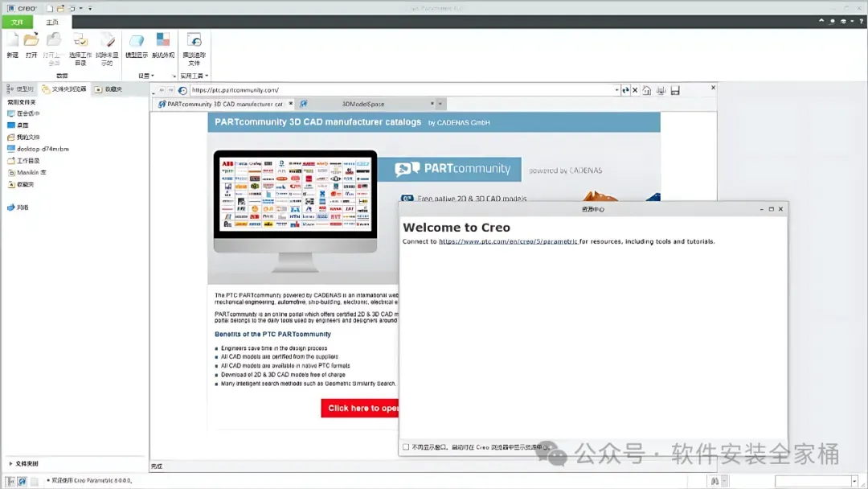The width and height of the screenshot is (868, 489).
Task: Click the browser stop loading X icon
Action: click(635, 90)
